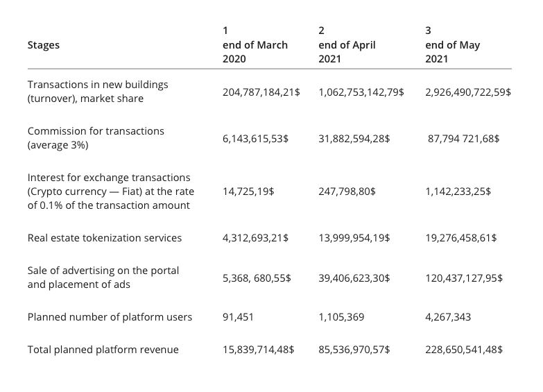
Task: Click the Transactions in new buildings row label
Action: coord(97,92)
